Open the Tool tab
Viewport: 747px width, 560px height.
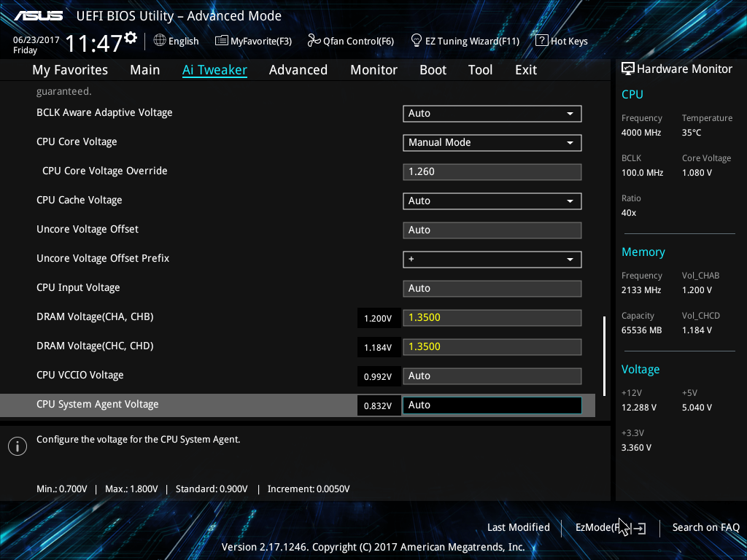coord(480,70)
